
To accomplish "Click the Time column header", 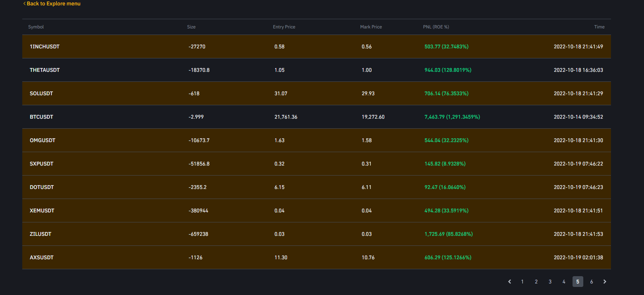I will tap(599, 27).
